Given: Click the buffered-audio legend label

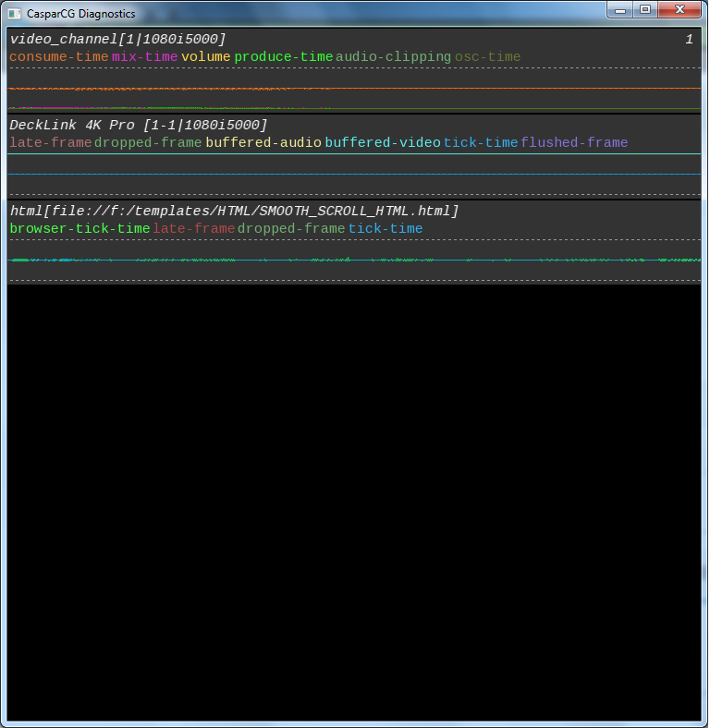Looking at the screenshot, I should [x=263, y=142].
